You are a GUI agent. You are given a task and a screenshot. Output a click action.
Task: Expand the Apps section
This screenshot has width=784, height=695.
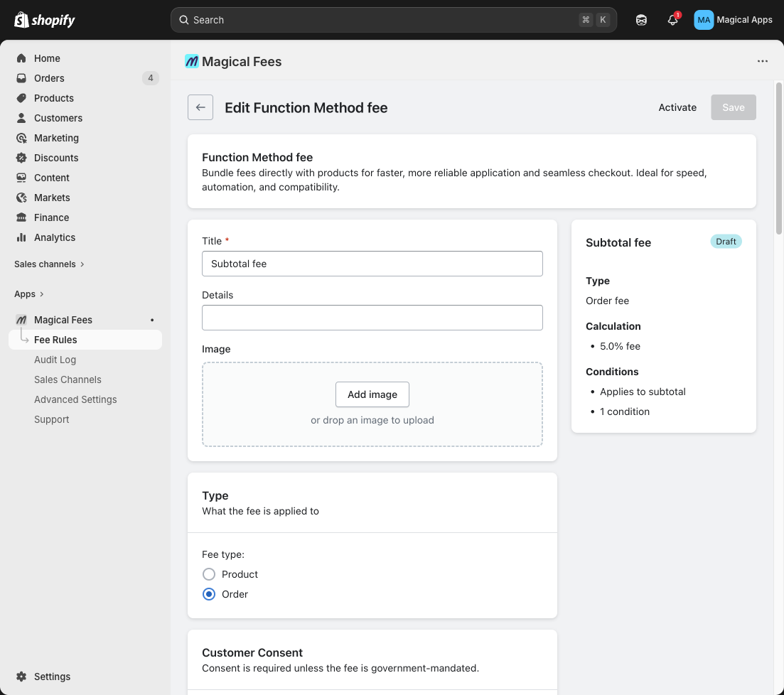(29, 294)
